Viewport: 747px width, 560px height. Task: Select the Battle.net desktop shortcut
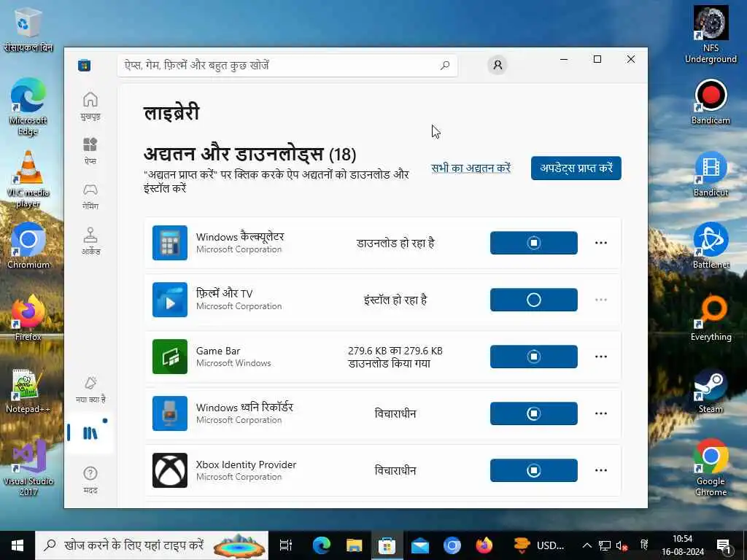[x=711, y=246]
